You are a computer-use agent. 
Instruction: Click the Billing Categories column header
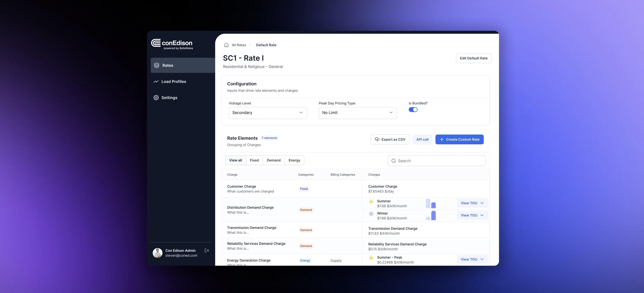coord(342,174)
